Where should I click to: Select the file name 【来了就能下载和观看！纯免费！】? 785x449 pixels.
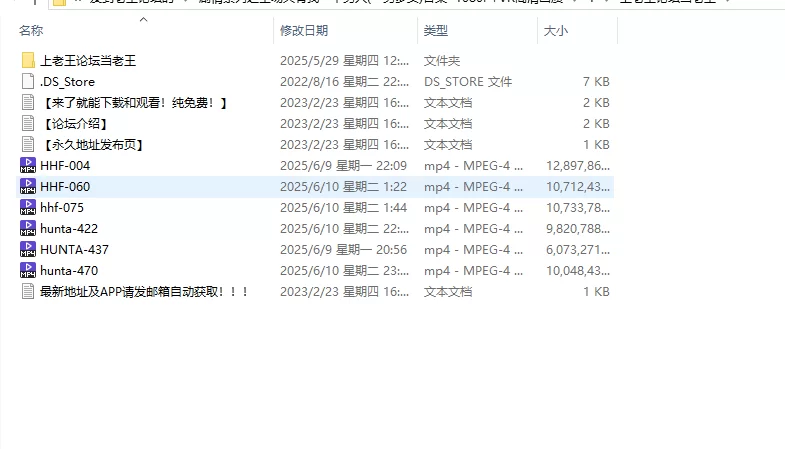(x=134, y=103)
